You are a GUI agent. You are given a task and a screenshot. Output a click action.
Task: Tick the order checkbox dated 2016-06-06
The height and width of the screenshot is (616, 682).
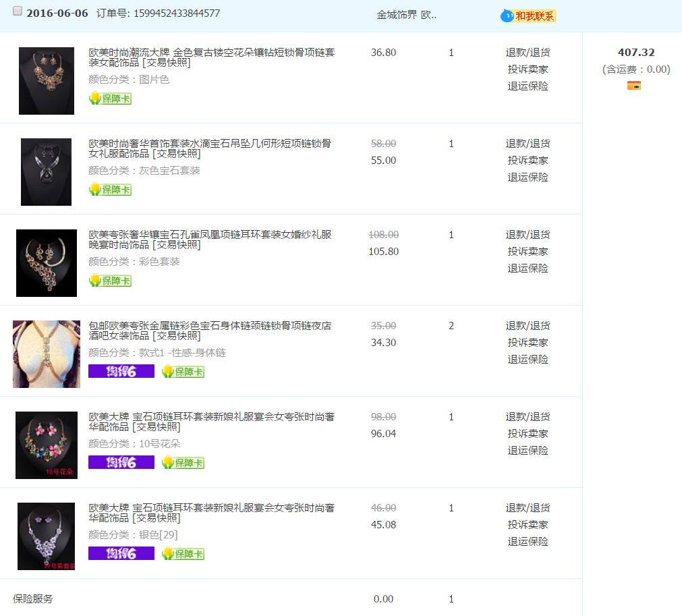[x=18, y=11]
